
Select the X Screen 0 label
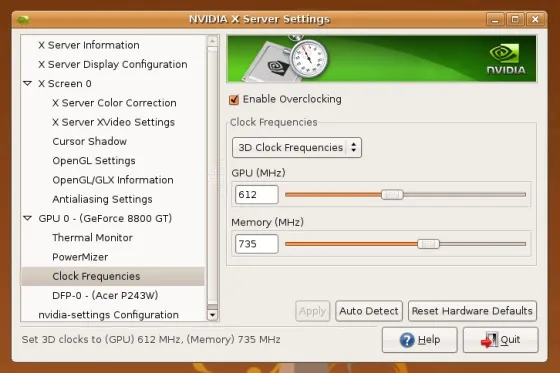click(65, 84)
